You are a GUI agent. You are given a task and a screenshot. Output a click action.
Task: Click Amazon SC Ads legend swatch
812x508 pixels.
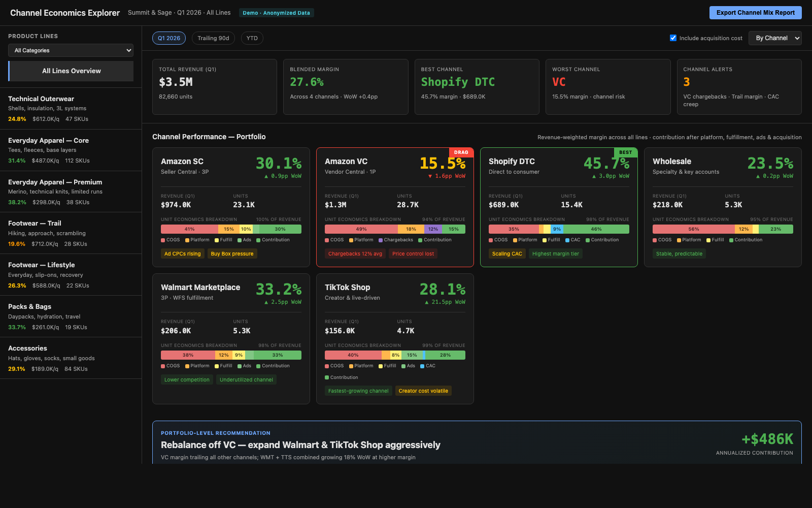pos(240,240)
